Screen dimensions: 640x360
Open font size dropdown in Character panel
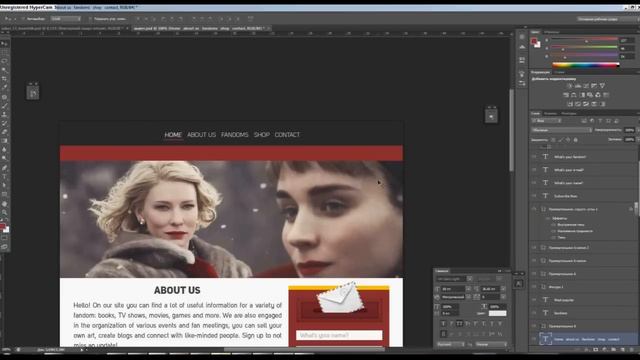468,289
